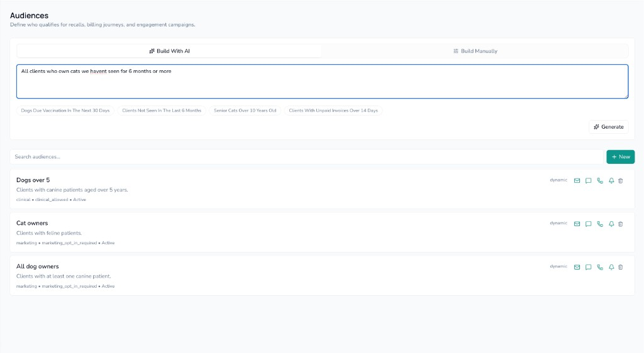644x353 pixels.
Task: Click SMS chat icon for Cat owners
Action: tap(589, 224)
